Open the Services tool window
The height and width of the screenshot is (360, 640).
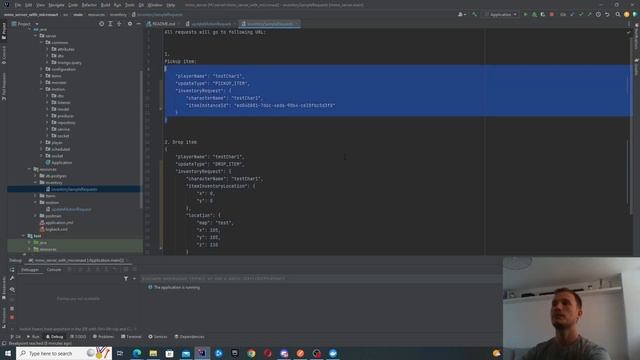coord(158,337)
